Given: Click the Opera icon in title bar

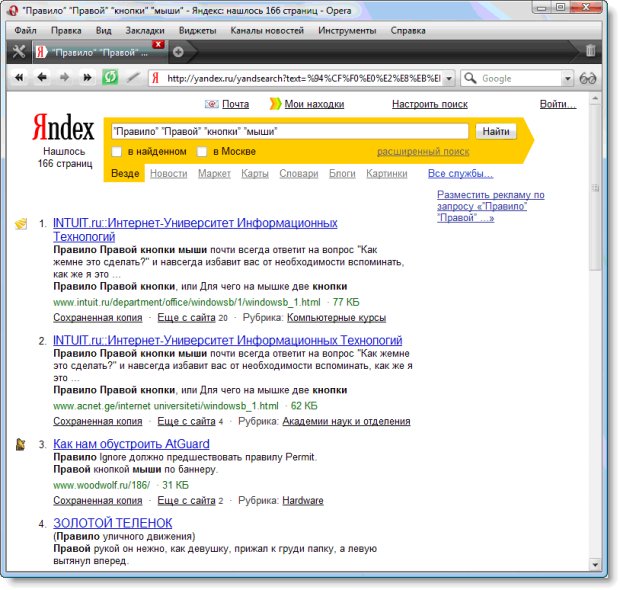Looking at the screenshot, I should [13, 11].
